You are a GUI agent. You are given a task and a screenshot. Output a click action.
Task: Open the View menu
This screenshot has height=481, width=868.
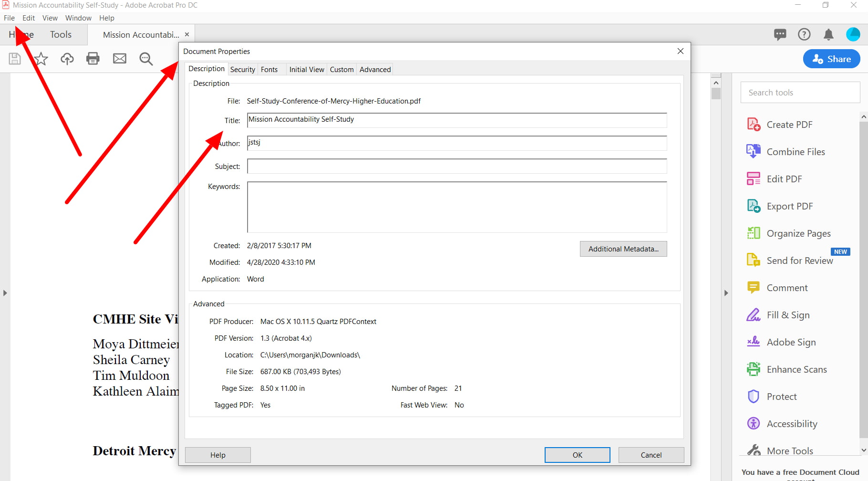tap(50, 18)
